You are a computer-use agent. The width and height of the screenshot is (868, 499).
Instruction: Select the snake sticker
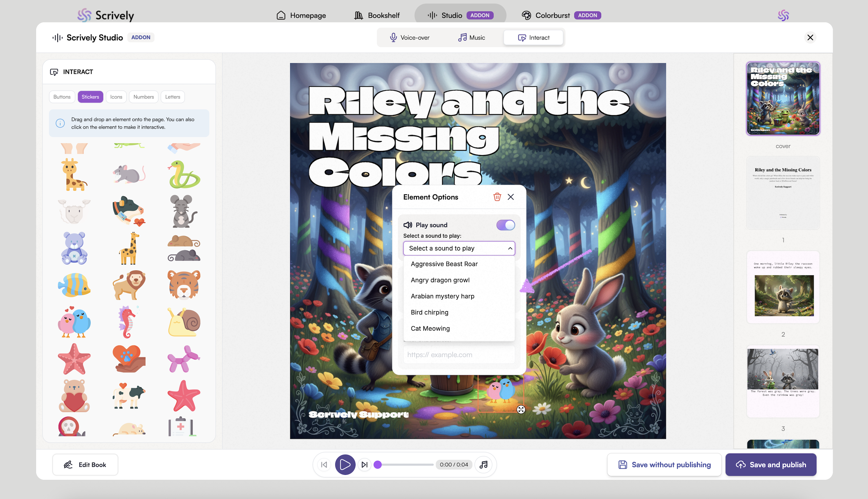coord(184,174)
